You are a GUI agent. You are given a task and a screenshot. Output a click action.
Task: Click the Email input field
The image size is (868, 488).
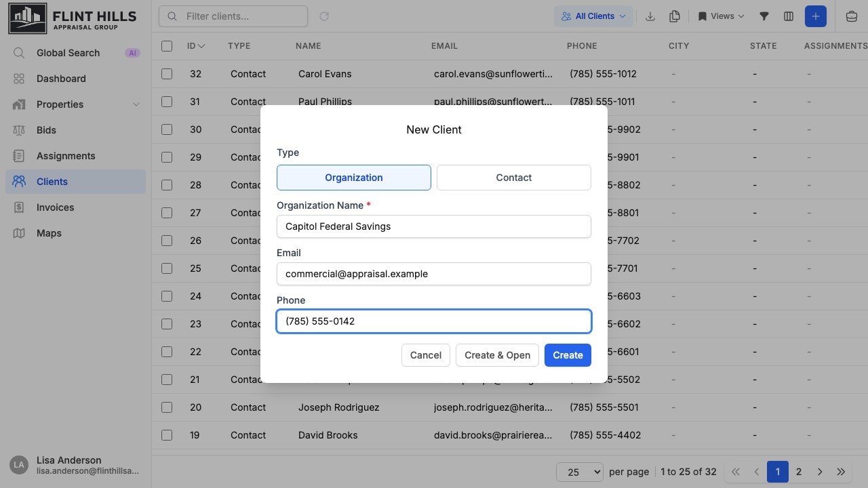[x=434, y=274]
